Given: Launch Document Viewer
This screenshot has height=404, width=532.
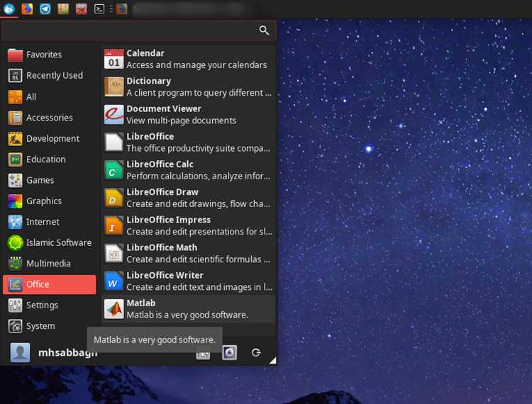Looking at the screenshot, I should click(188, 115).
